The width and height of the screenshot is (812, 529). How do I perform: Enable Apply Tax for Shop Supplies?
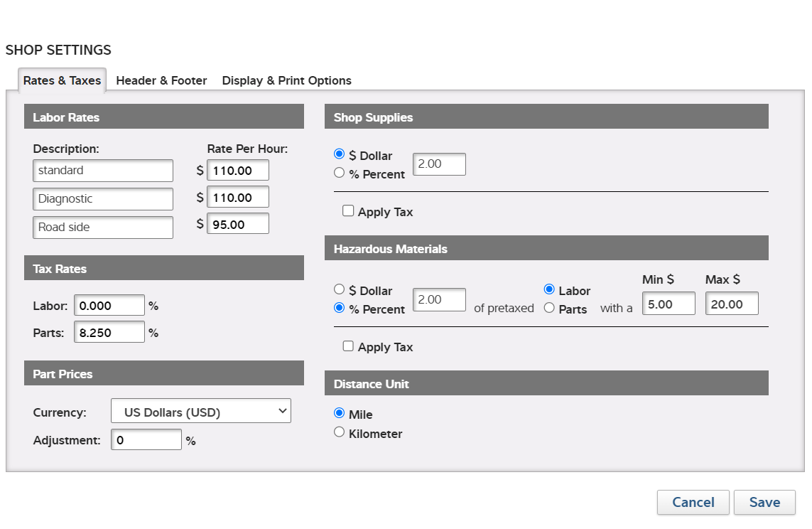coord(348,210)
